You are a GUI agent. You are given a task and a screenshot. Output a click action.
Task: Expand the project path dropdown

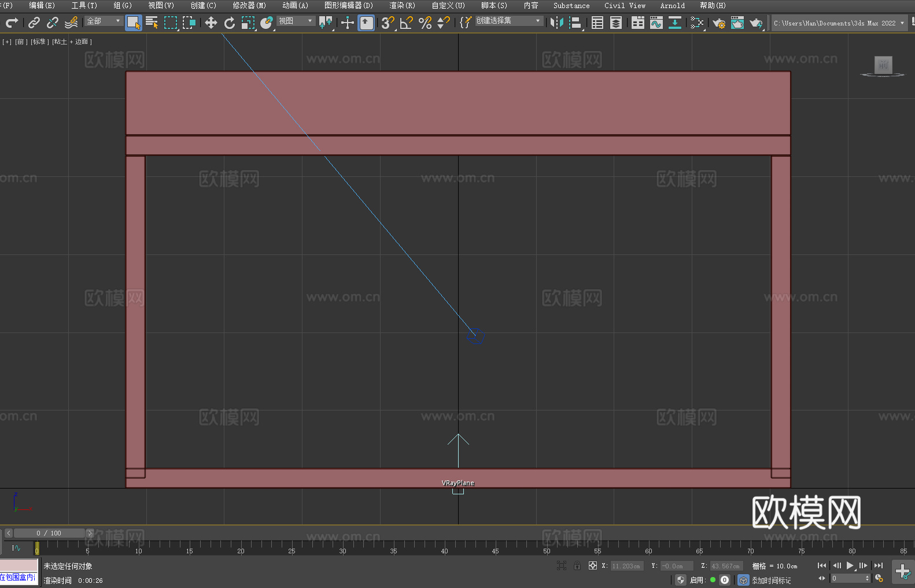coord(902,23)
